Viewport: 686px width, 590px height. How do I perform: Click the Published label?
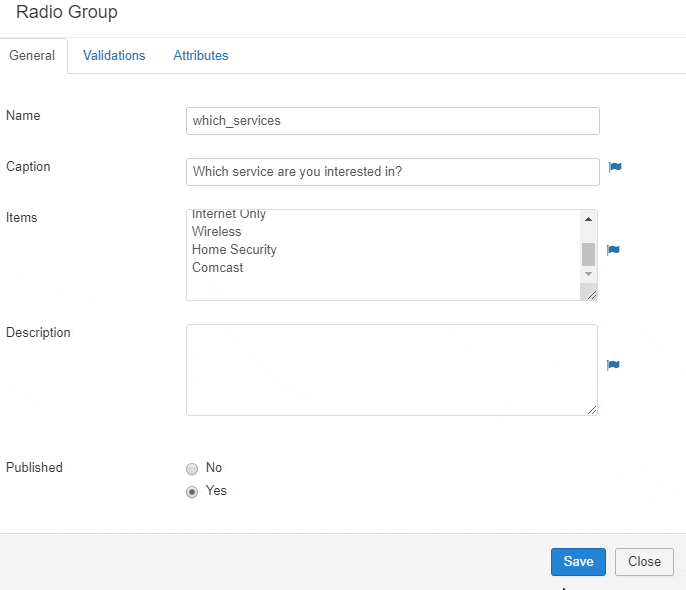34,467
